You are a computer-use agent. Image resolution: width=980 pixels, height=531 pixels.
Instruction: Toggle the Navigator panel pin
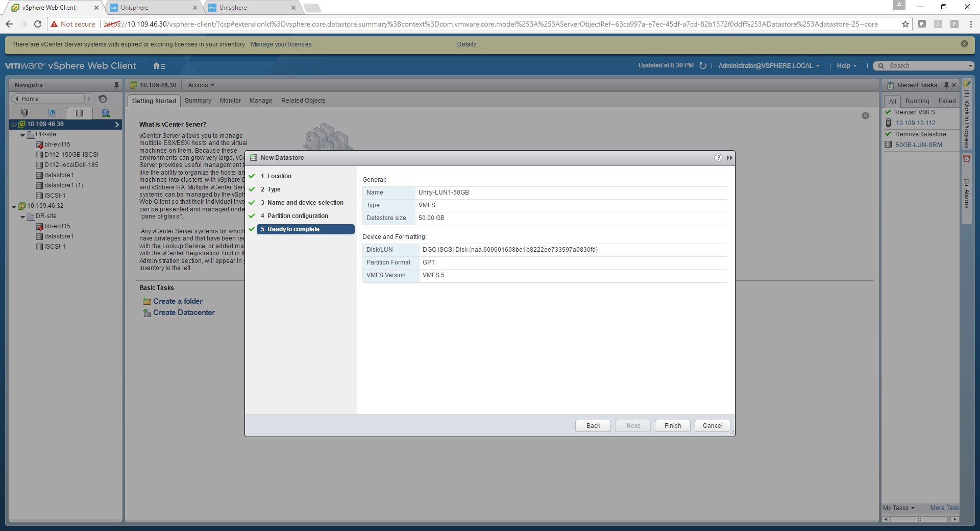(x=116, y=85)
